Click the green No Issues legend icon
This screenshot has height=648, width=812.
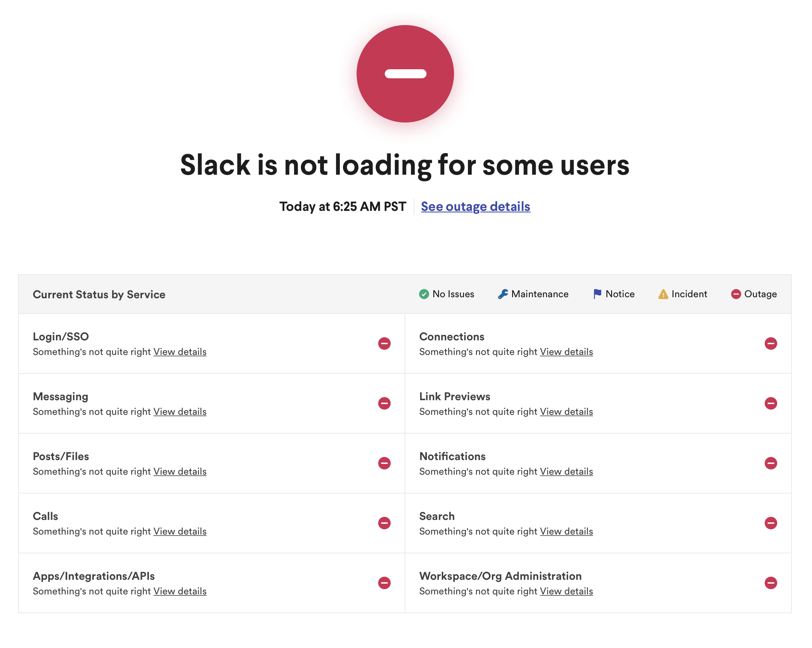coord(424,294)
